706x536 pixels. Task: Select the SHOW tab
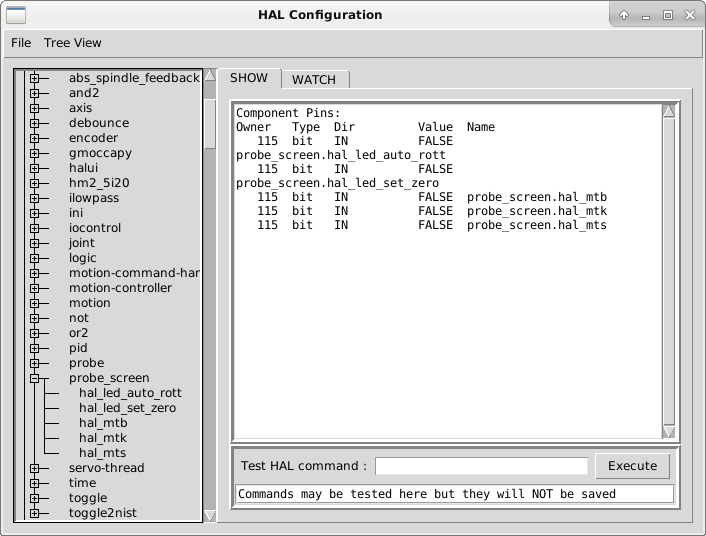coord(249,78)
